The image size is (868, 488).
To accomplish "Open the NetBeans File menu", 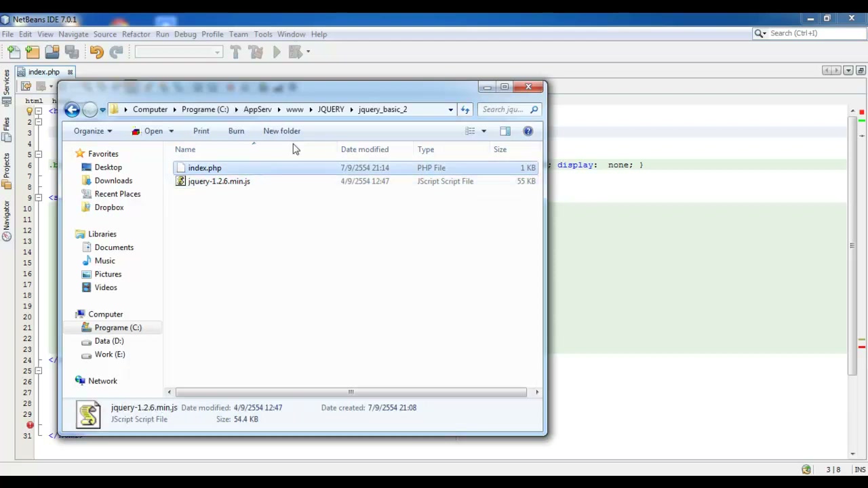I will pyautogui.click(x=7, y=34).
